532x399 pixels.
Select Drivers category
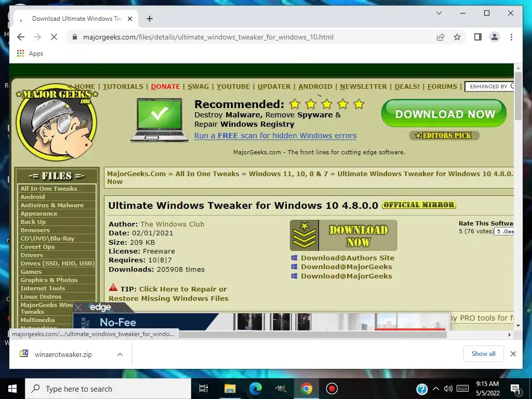pos(32,255)
